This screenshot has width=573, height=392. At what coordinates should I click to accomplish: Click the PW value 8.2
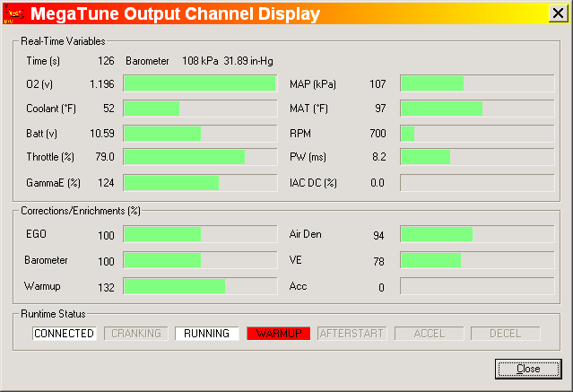pos(379,157)
